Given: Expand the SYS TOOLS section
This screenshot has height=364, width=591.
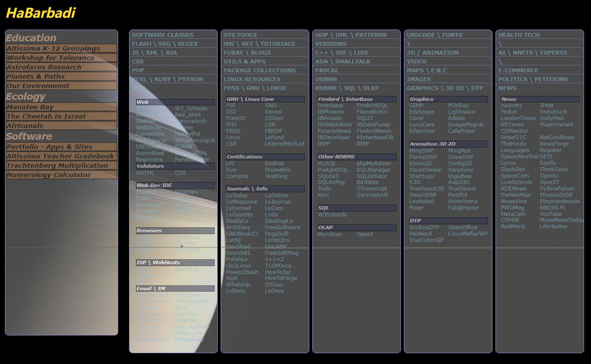Looking at the screenshot, I should click(x=264, y=35).
